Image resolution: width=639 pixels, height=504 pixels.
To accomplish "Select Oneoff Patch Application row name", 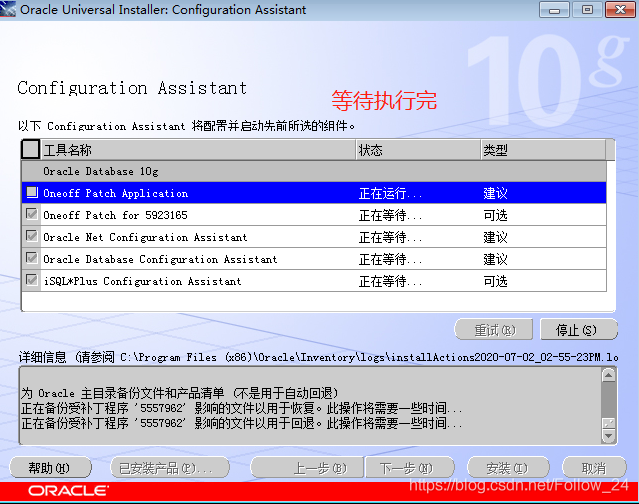I will pyautogui.click(x=116, y=193).
